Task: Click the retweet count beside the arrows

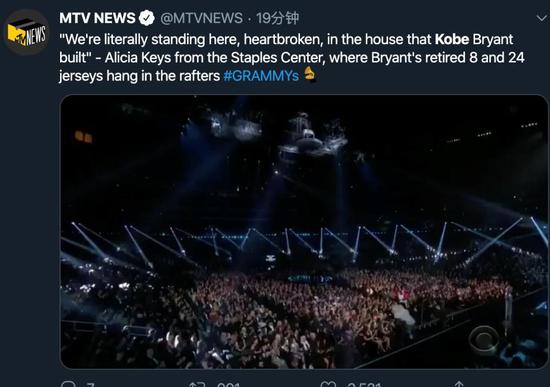Action: tap(228, 385)
